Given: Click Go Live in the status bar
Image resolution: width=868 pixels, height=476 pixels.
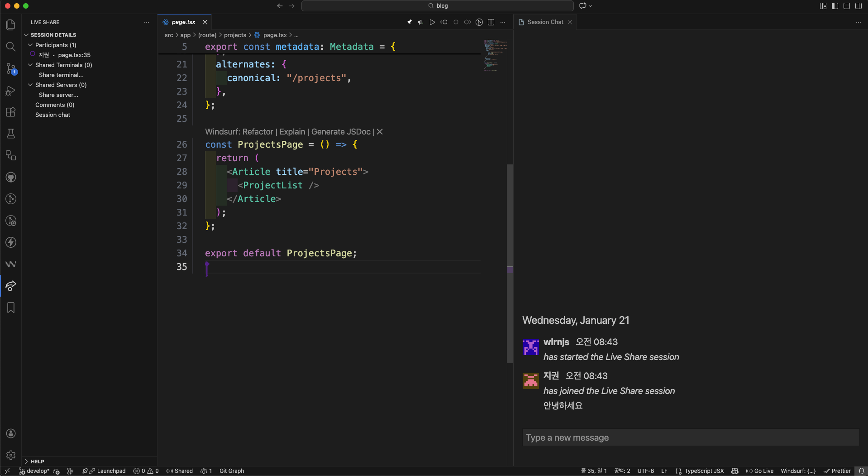Looking at the screenshot, I should 760,471.
